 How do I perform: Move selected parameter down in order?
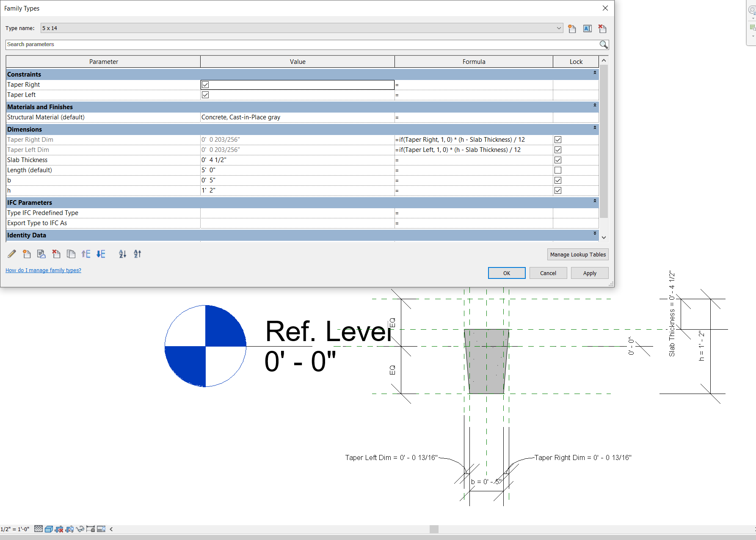click(101, 254)
